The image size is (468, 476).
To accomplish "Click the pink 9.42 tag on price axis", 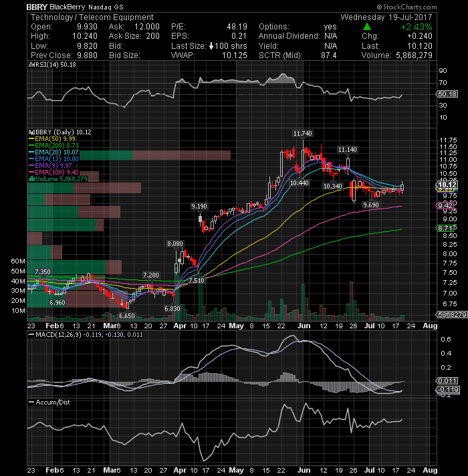I will click(445, 205).
